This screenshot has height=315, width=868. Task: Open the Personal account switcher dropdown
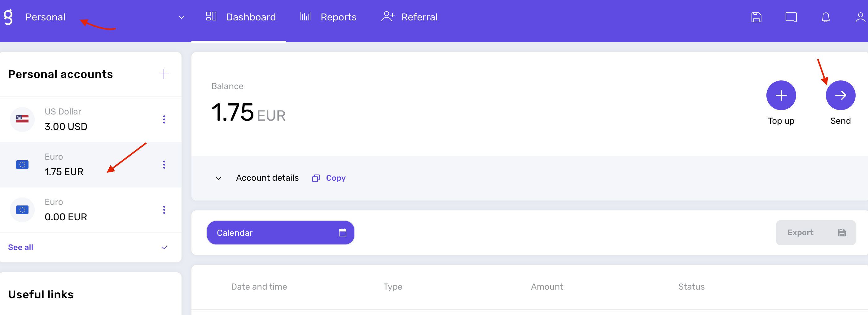coord(181,17)
